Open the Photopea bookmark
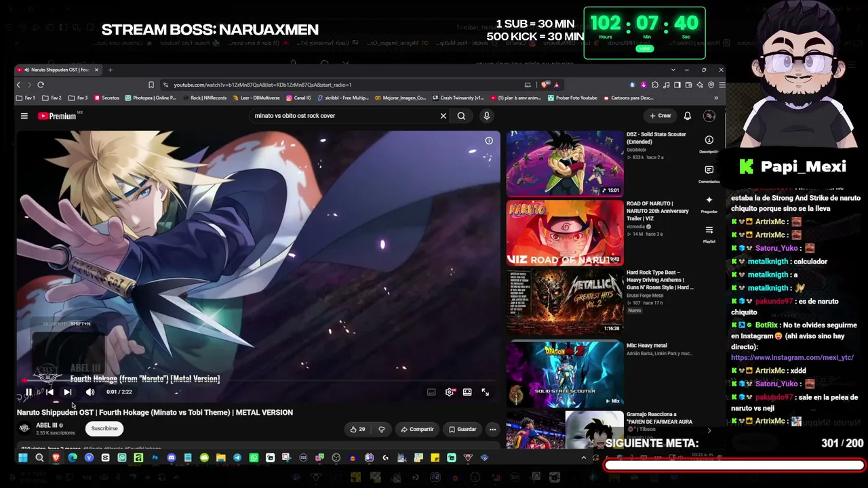Screen dimensions: 868x488 [x=151, y=98]
